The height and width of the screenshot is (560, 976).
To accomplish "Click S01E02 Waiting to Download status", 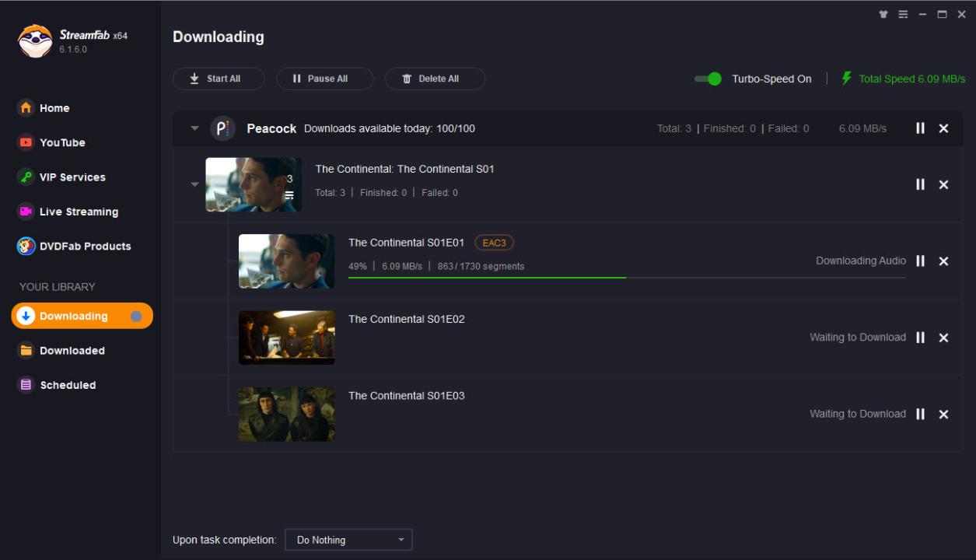I will 858,338.
